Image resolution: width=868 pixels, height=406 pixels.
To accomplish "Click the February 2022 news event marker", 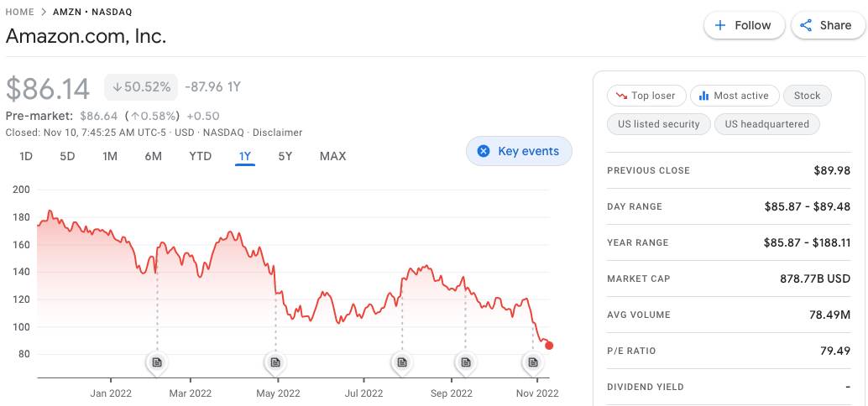I will pyautogui.click(x=156, y=362).
